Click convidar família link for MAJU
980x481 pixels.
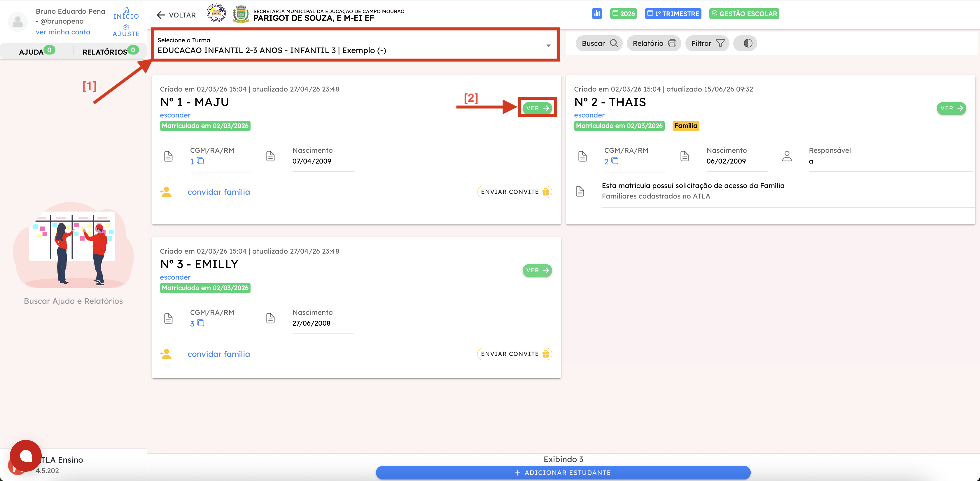[x=219, y=192]
